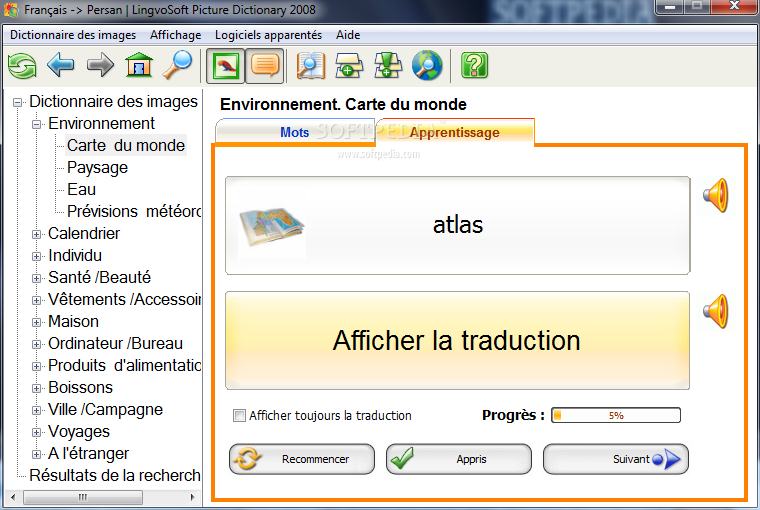Open the dictionary book with magnifier icon

[310, 65]
